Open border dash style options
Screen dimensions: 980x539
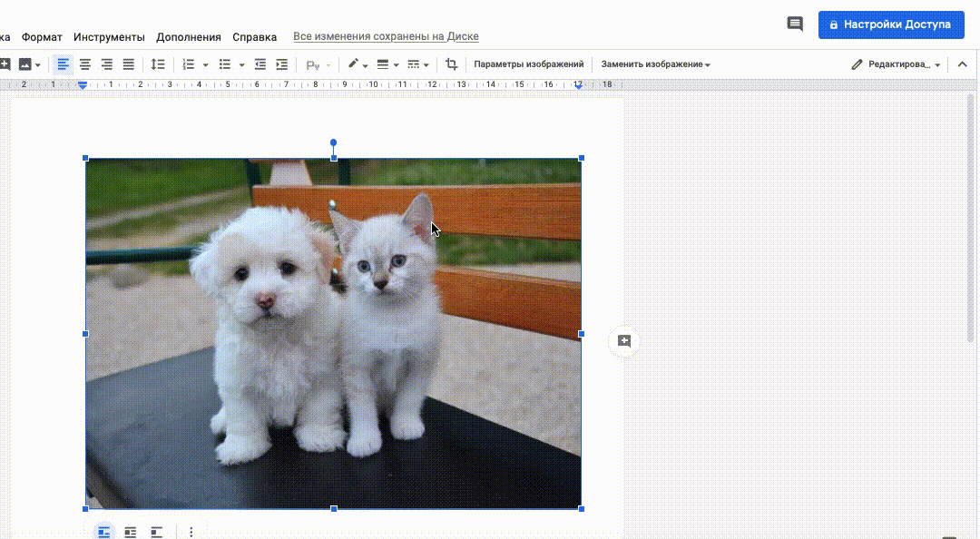(x=413, y=64)
